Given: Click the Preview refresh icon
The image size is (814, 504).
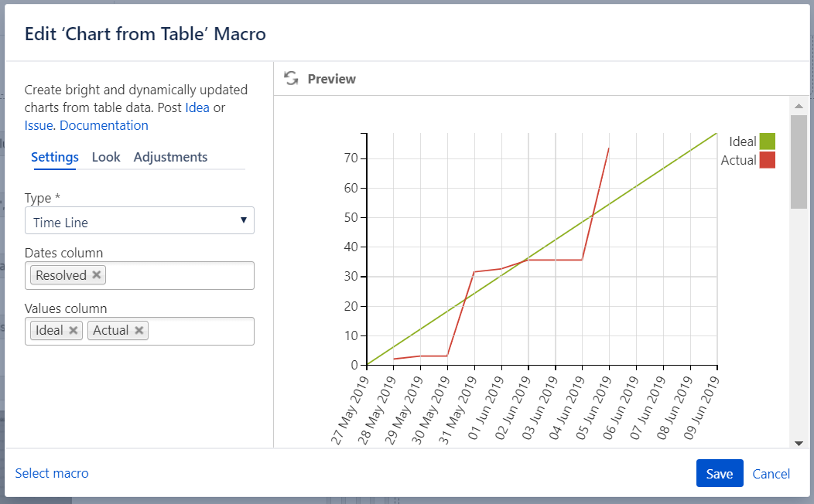Looking at the screenshot, I should pos(291,79).
